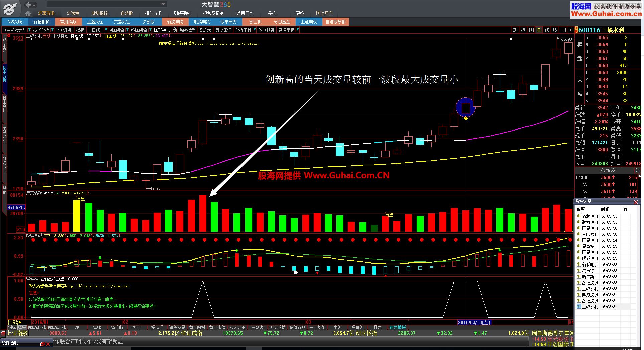The image size is (644, 350).
Task: Click the 自选股研报 button
Action: pos(336,22)
